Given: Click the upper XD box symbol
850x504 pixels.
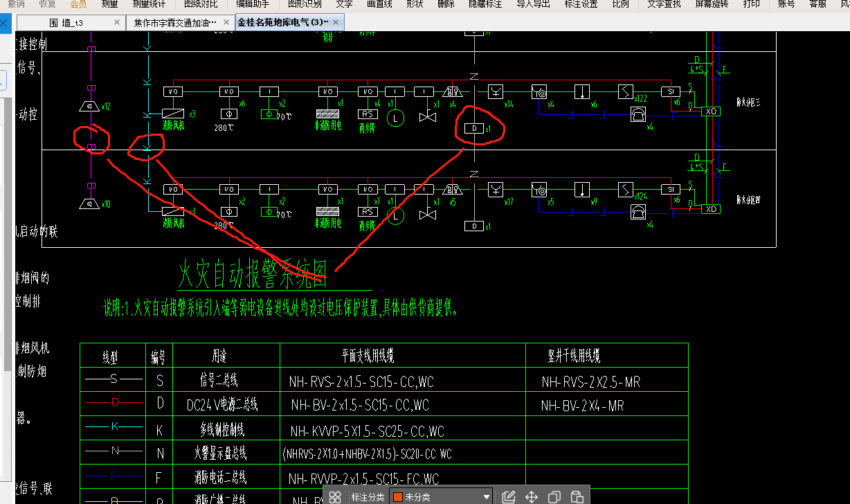Looking at the screenshot, I should coord(711,111).
